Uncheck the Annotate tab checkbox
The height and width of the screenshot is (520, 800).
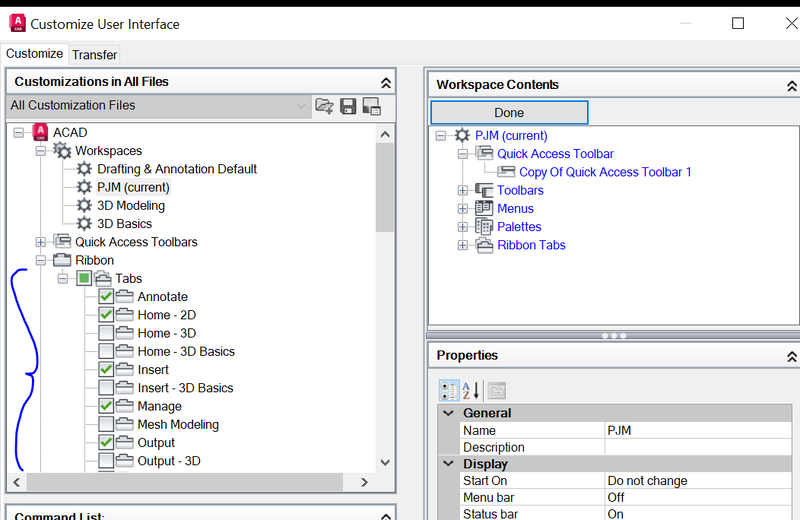[x=106, y=296]
